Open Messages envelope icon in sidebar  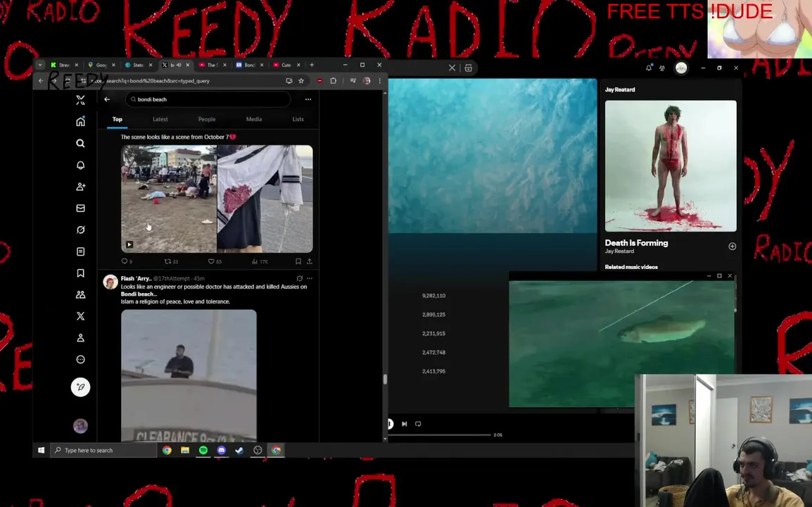[x=80, y=208]
